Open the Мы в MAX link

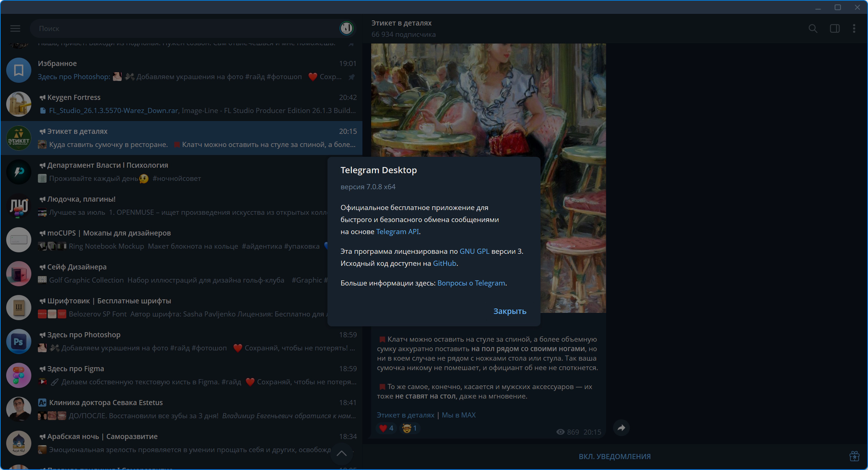click(459, 415)
